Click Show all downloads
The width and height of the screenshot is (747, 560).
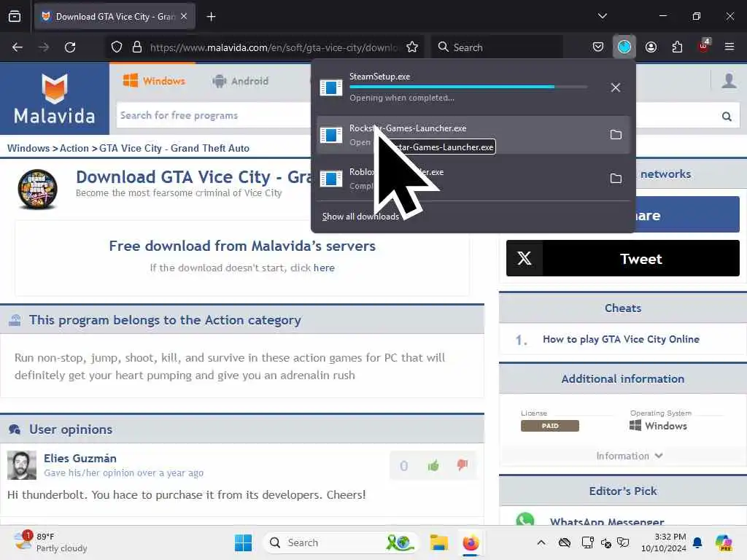[360, 217]
